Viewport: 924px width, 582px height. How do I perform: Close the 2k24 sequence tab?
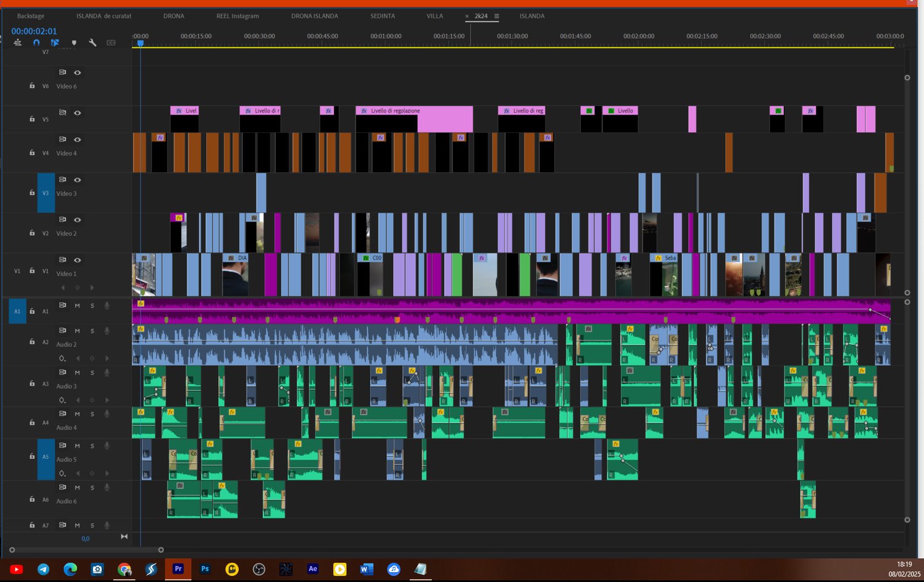(x=467, y=16)
